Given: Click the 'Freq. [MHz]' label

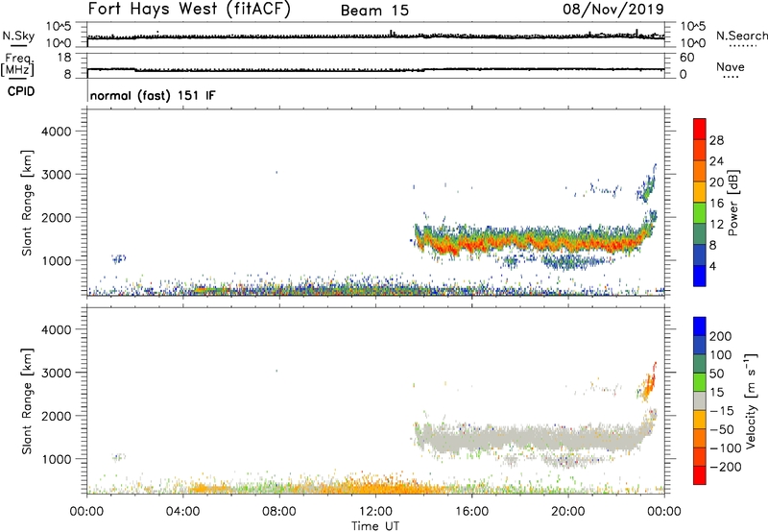Looking at the screenshot, I should pos(17,64).
